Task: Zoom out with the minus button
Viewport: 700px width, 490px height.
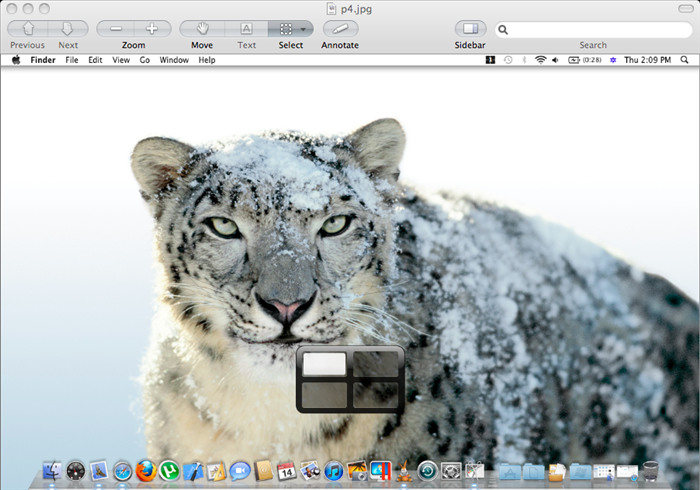Action: click(x=116, y=29)
